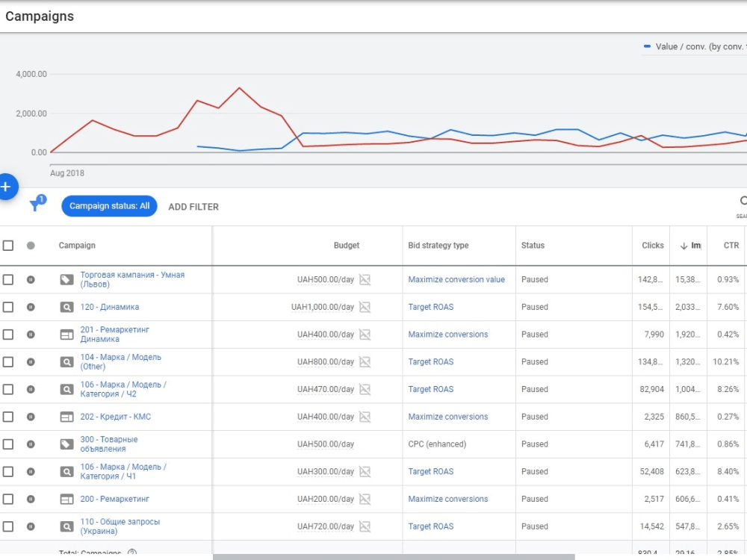Click the UAH400.00/day budget for 201 - Ремаркетинг
Viewport: 747px width, 560px height.
coord(326,335)
